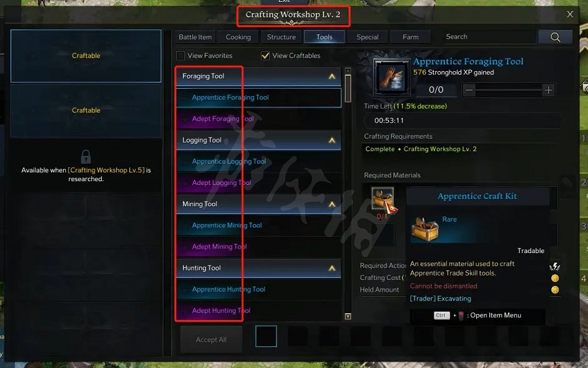Image resolution: width=588 pixels, height=368 pixels.
Task: Click the magnifying glass search icon
Action: click(555, 37)
